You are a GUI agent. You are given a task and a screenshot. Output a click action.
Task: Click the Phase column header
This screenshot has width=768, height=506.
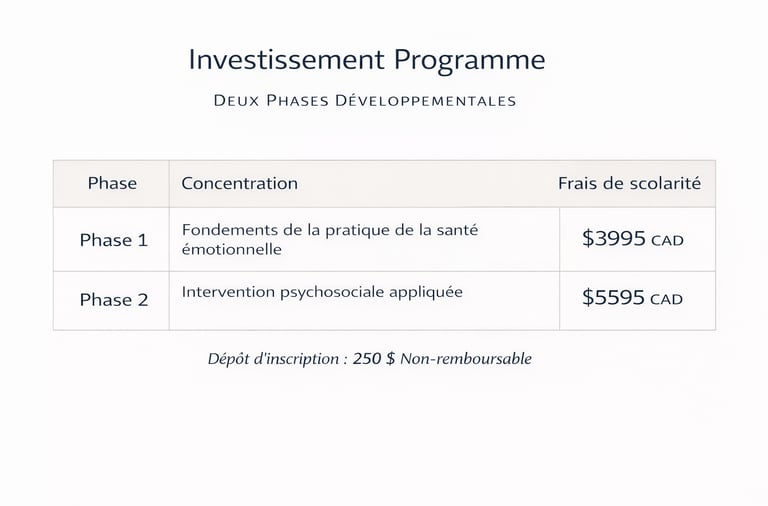112,183
